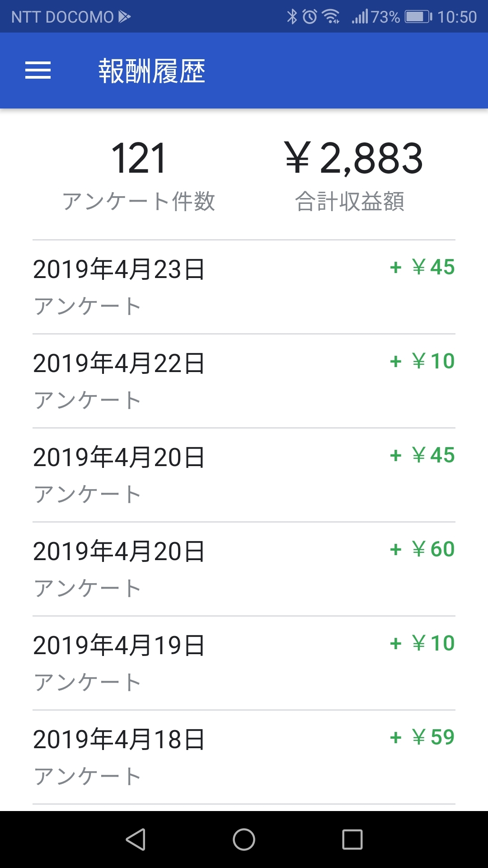Tap the 10:50 clock in status bar
This screenshot has width=488, height=868.
pyautogui.click(x=457, y=17)
